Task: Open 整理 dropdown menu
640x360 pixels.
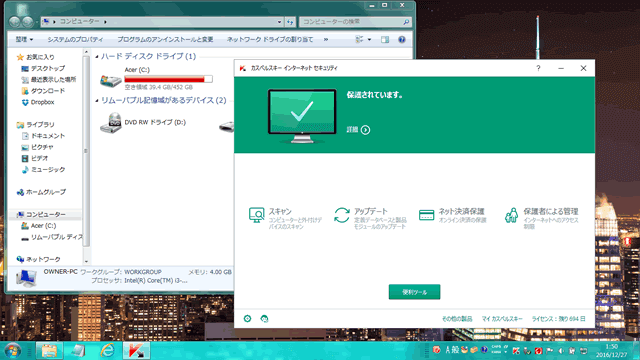Action: 24,40
